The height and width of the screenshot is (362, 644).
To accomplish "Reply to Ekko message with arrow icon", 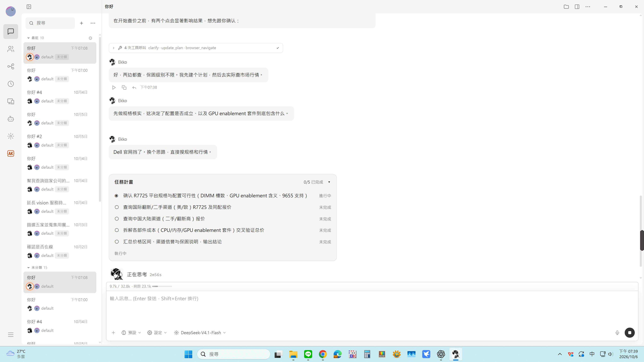I will pos(134,87).
